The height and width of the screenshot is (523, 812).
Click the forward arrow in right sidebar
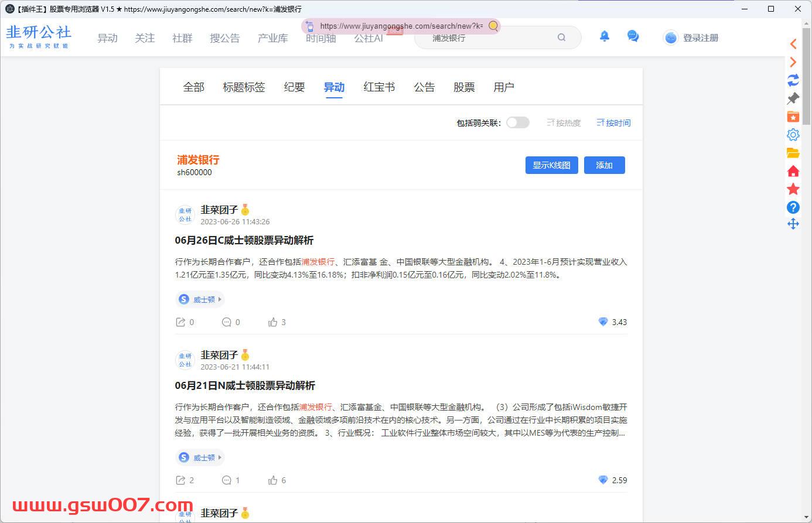793,62
